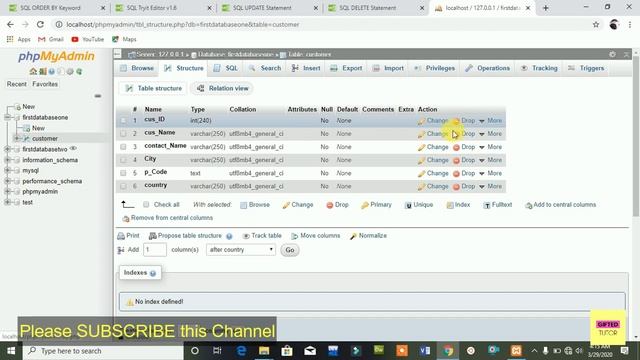
Task: Click red Drop icon for contact_Name
Action: 456,147
